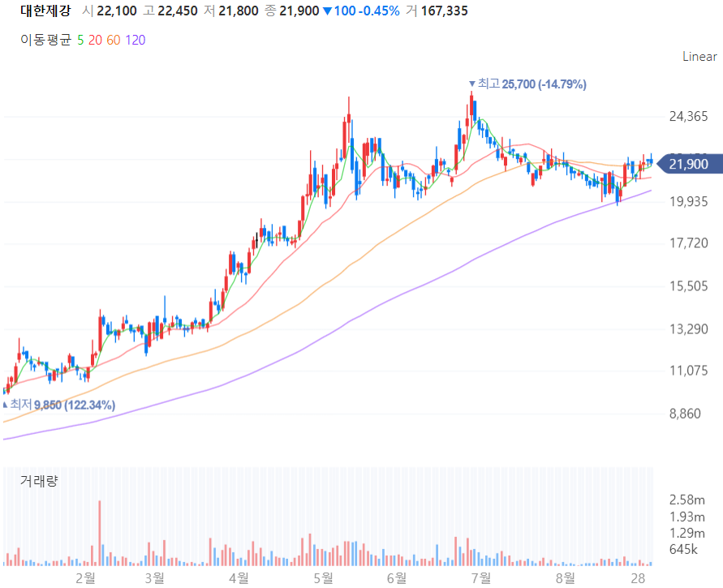Click the high price value 22,450
This screenshot has width=723, height=588.
[178, 11]
